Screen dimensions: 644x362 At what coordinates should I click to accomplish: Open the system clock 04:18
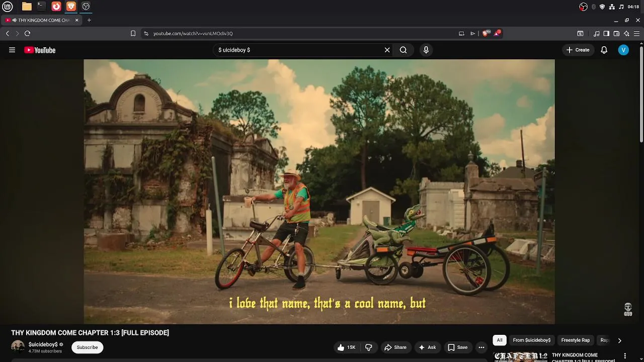[x=633, y=7]
